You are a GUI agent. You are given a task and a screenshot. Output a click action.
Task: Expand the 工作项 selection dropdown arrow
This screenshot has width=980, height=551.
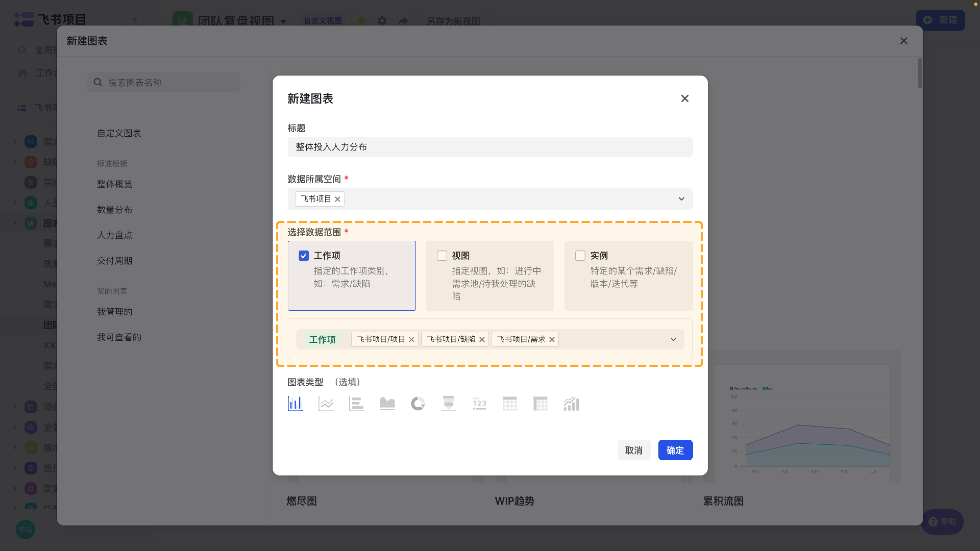[673, 339]
